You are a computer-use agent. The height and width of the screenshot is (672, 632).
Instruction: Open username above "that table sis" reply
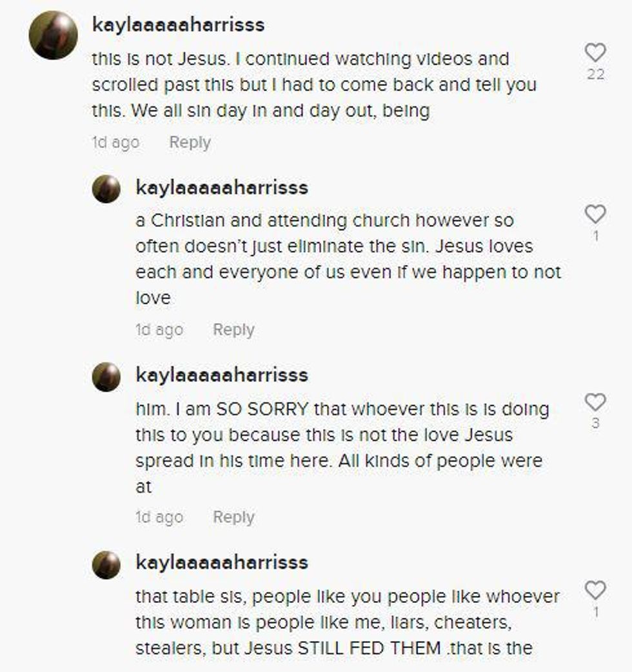(x=222, y=562)
